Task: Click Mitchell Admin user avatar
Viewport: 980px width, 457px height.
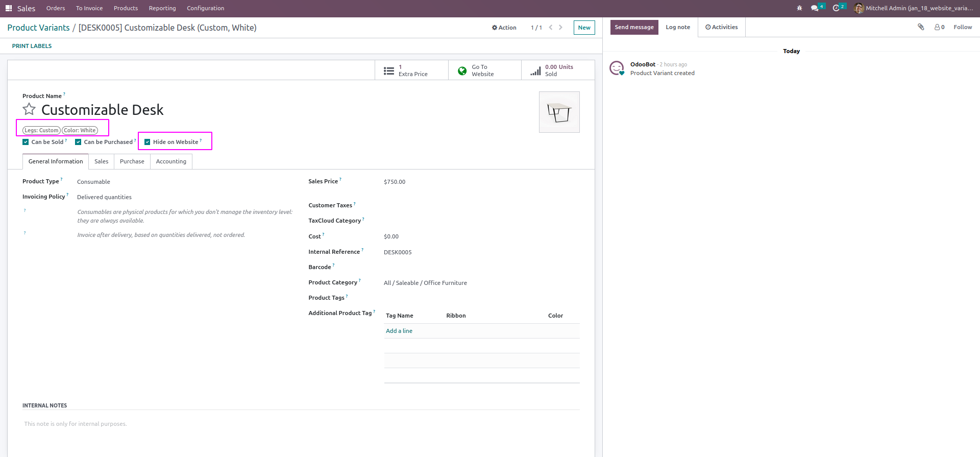Action: point(859,8)
